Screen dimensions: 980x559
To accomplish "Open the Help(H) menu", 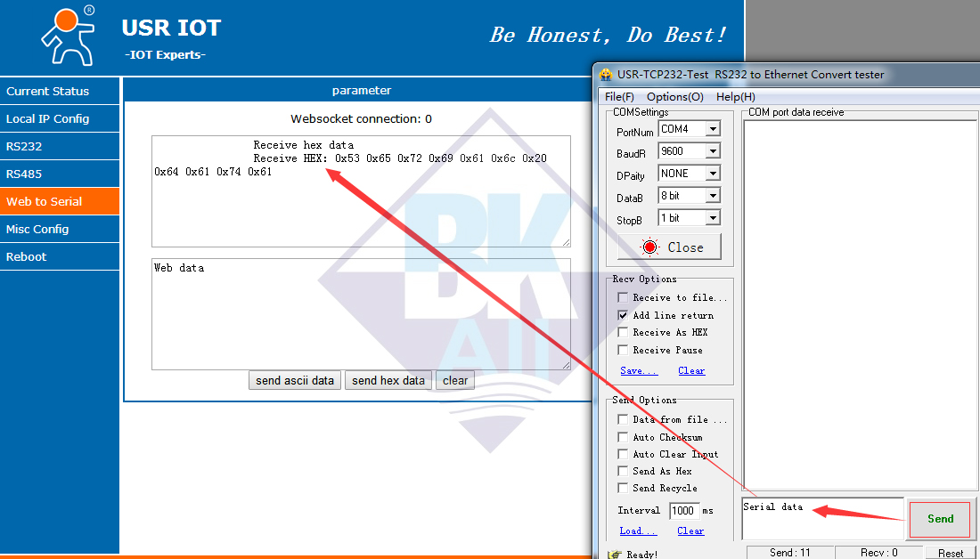I will [x=736, y=97].
